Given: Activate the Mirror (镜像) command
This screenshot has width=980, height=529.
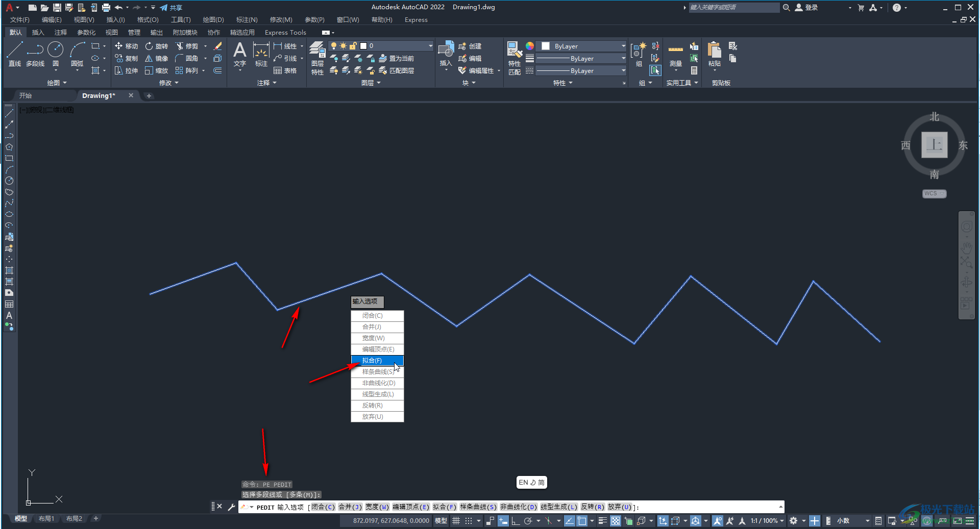Looking at the screenshot, I should (156, 58).
